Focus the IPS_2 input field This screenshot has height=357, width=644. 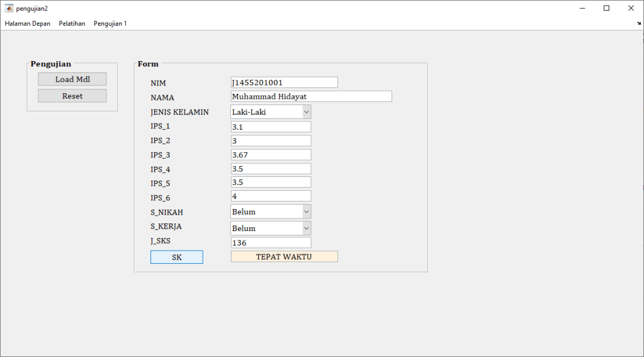[271, 140]
